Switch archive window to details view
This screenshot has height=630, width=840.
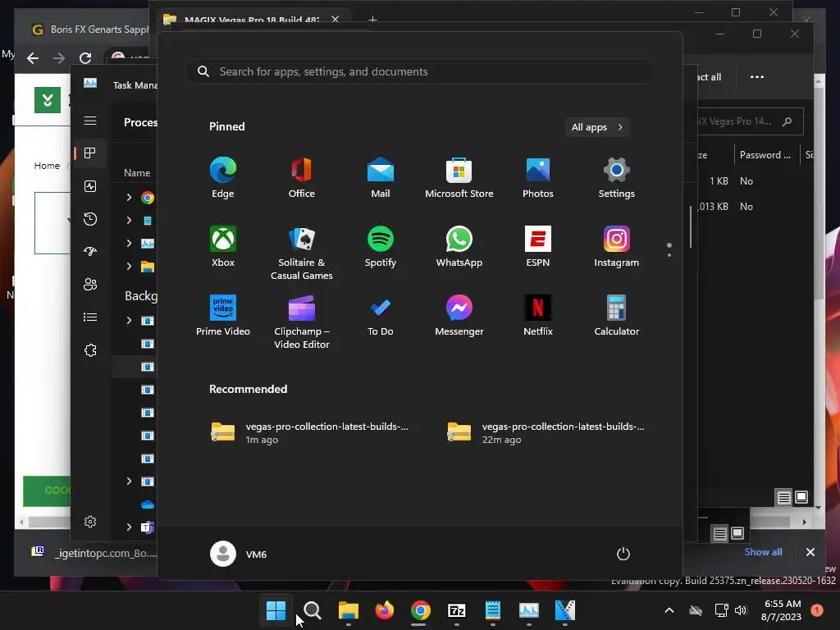[783, 498]
